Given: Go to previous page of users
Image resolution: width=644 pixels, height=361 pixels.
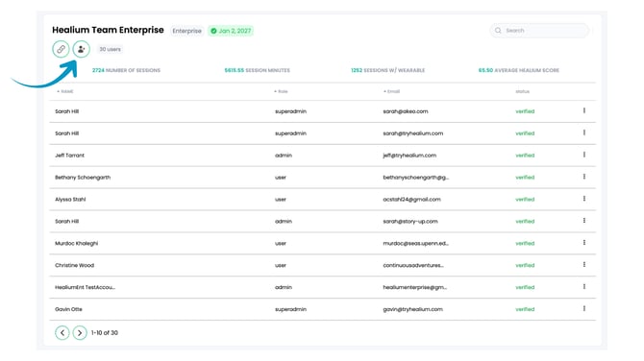Looking at the screenshot, I should coord(62,333).
